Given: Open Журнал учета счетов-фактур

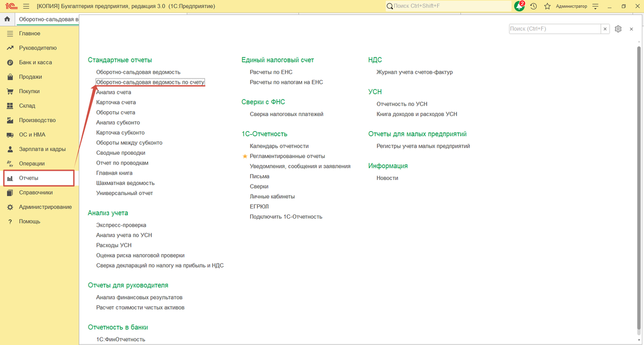Looking at the screenshot, I should tap(415, 72).
